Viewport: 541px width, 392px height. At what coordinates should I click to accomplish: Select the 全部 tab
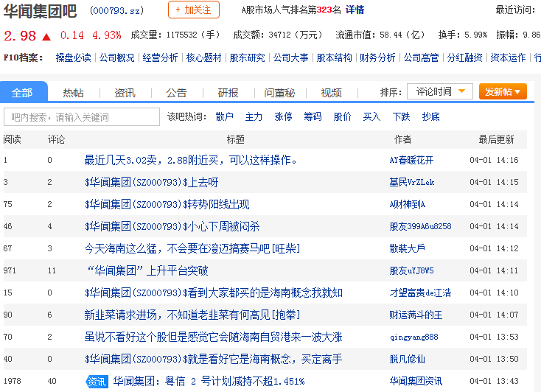click(24, 92)
